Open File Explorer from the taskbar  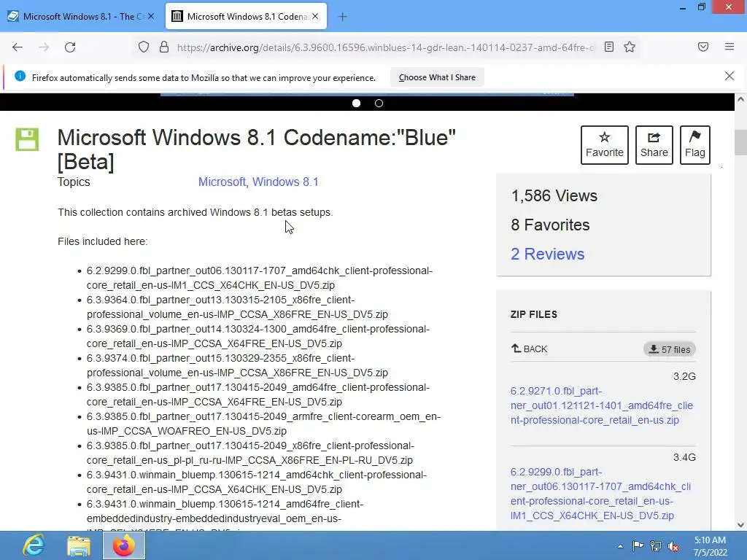pyautogui.click(x=79, y=545)
